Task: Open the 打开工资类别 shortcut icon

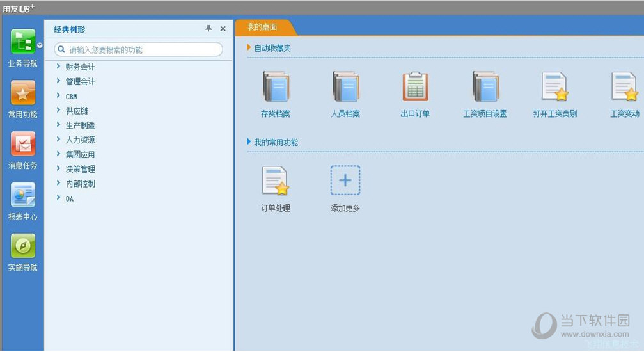Action: 555,86
